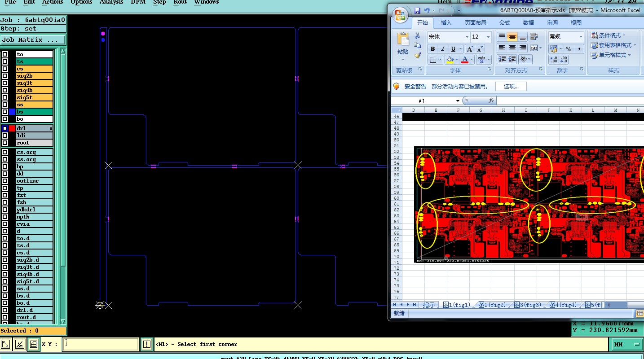Select the Format Painter brush in Excel
The height and width of the screenshot is (359, 644).
coord(418,55)
